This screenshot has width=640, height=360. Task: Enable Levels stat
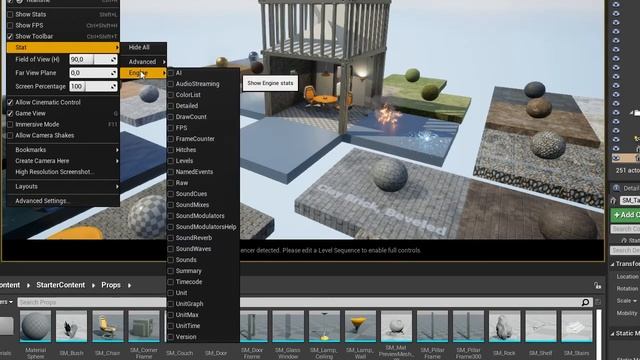point(171,161)
